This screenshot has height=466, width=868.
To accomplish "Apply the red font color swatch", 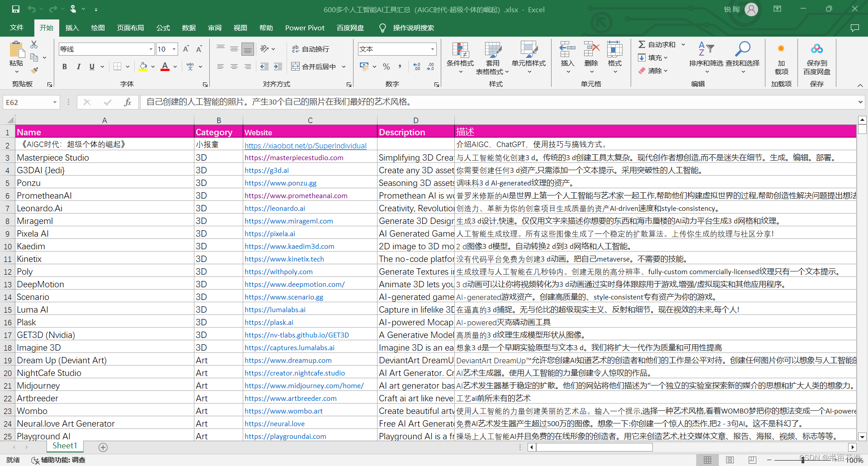I will (x=165, y=67).
